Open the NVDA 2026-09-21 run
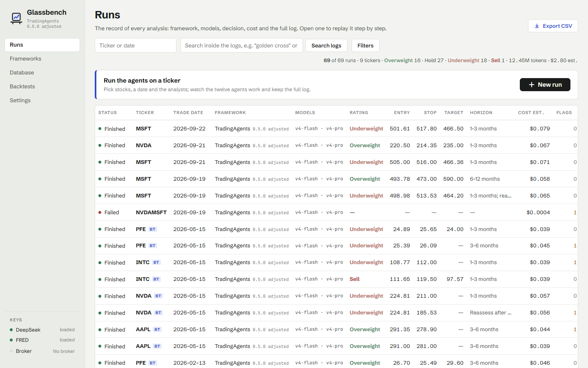Viewport: 588px width, 368px height. tap(336, 145)
